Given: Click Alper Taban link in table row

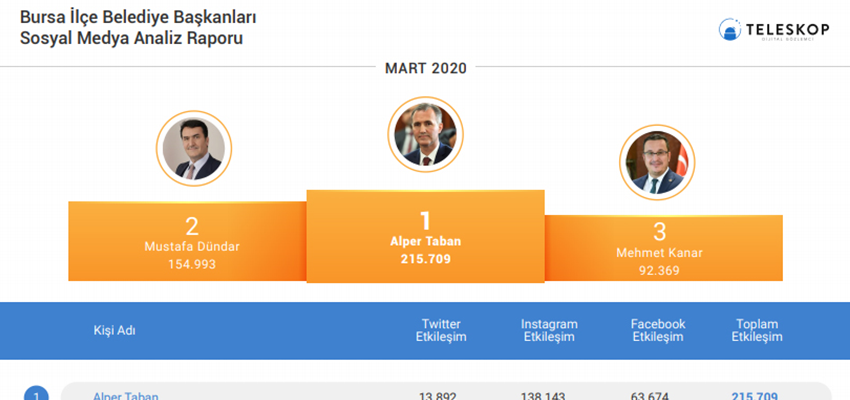Looking at the screenshot, I should click(126, 396).
